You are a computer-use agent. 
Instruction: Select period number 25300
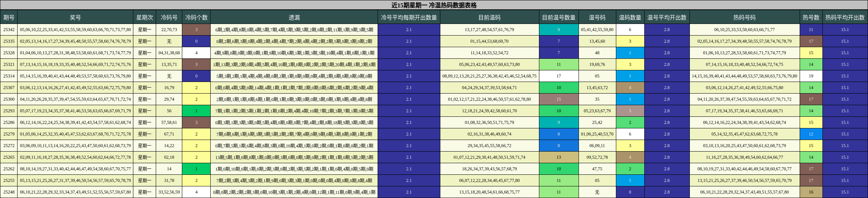9,99
